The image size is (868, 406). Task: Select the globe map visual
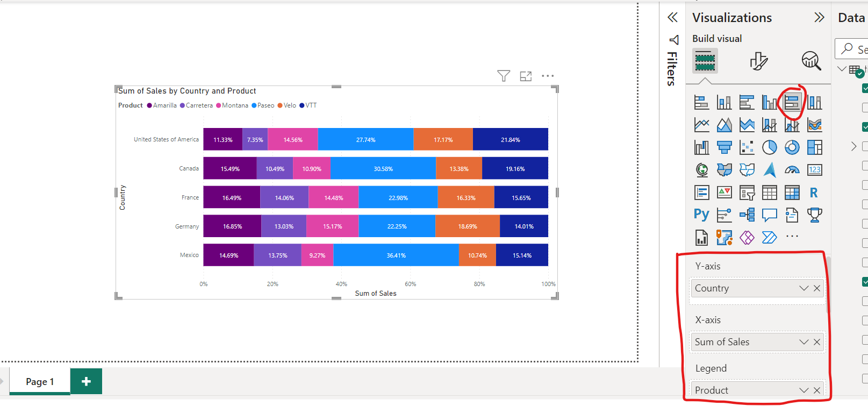[x=701, y=170]
